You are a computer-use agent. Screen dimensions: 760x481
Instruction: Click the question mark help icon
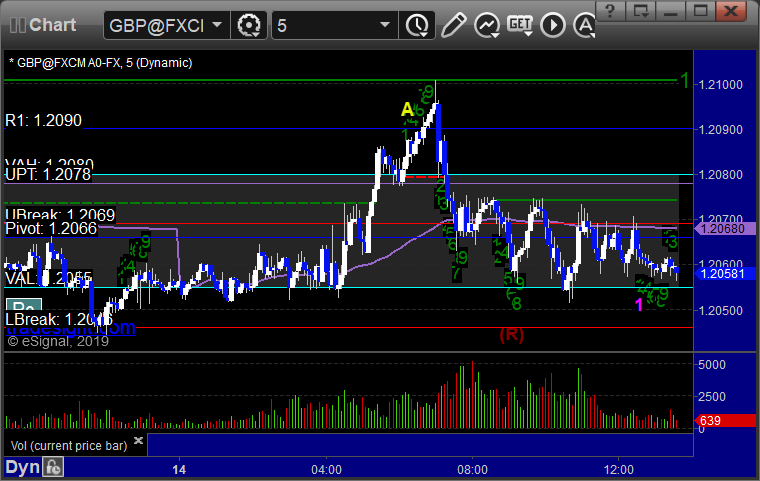click(610, 11)
